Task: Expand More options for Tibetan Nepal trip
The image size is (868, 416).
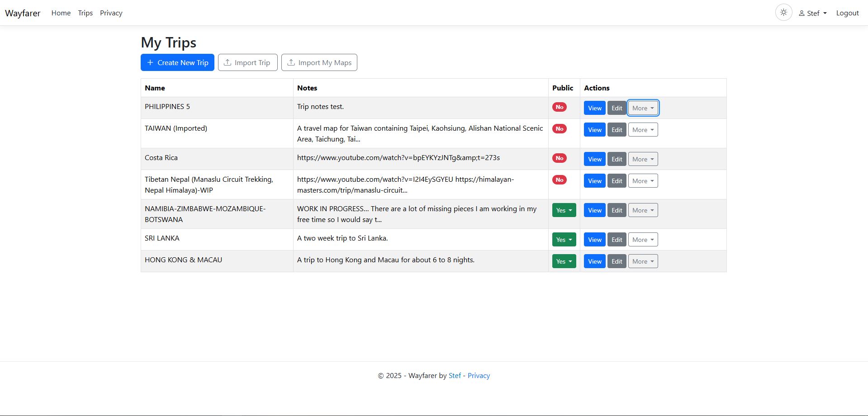Action: point(643,181)
